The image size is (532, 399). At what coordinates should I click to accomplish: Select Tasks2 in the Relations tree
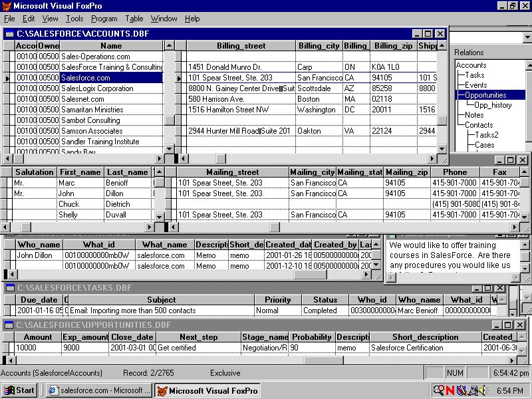click(486, 135)
